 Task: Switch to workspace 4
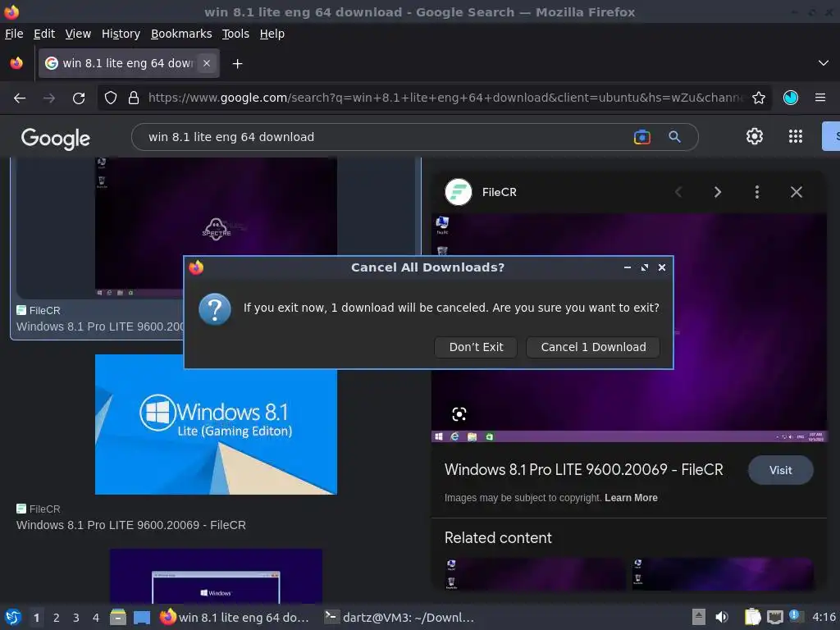96,618
